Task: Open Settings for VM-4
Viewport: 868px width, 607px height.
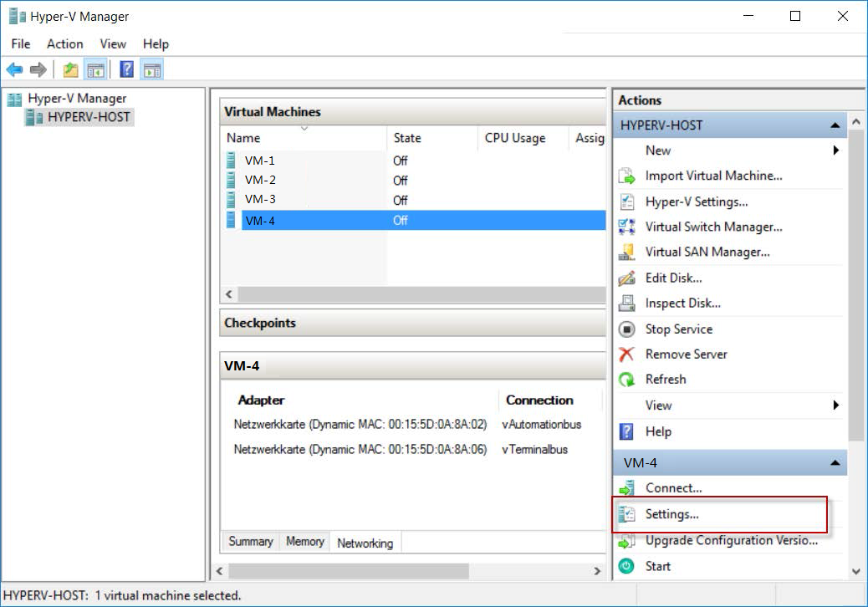Action: 671,514
